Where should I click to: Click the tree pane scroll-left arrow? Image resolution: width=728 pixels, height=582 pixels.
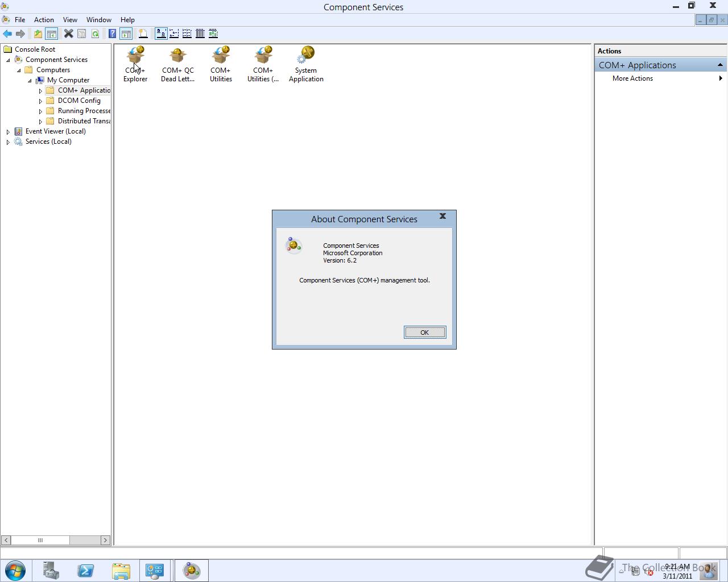[x=6, y=540]
